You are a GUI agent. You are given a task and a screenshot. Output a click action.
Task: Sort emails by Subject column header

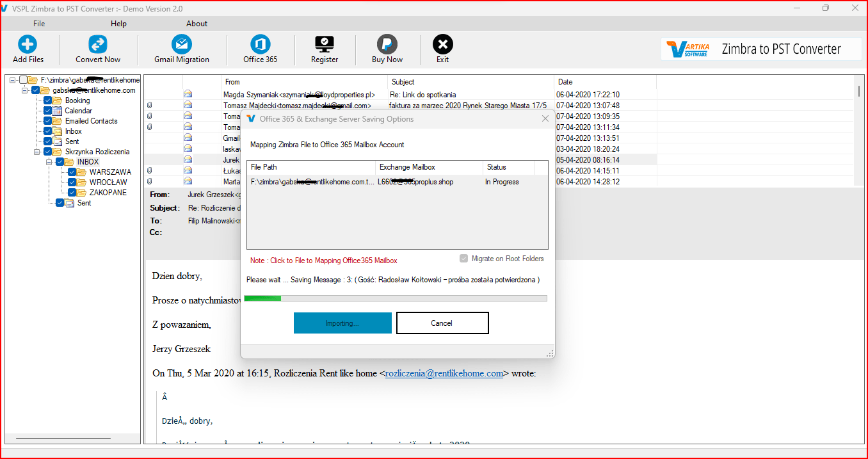click(x=470, y=82)
